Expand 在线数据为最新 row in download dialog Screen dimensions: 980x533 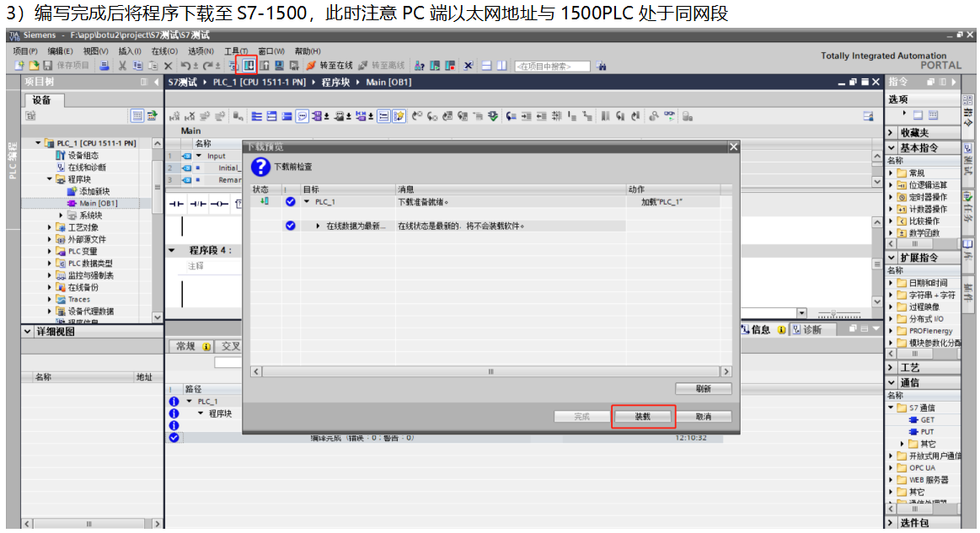[x=319, y=226]
